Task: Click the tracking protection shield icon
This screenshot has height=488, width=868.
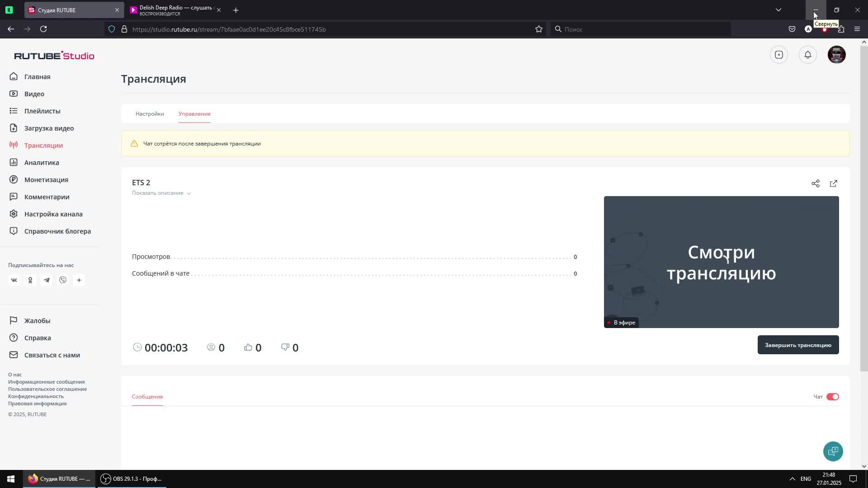Action: point(112,29)
